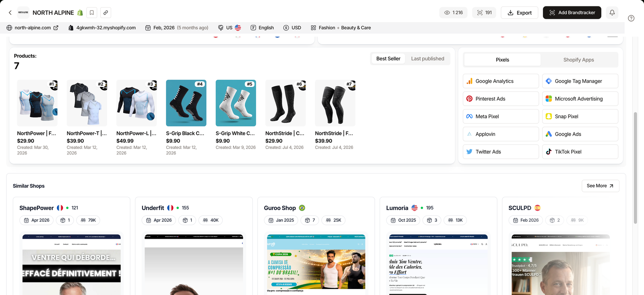The image size is (644, 295).
Task: Open the notifications bell
Action: coord(612,12)
